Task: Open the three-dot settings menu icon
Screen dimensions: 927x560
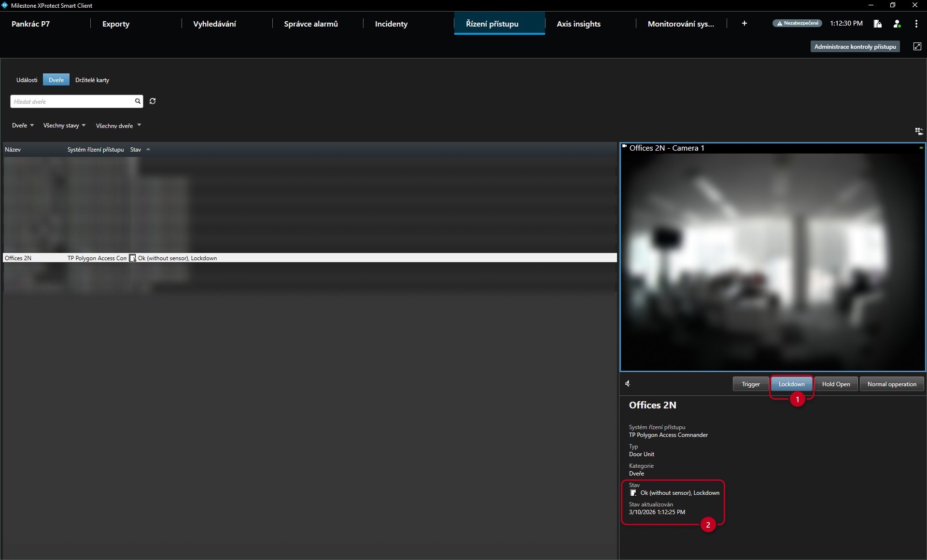Action: click(x=916, y=24)
